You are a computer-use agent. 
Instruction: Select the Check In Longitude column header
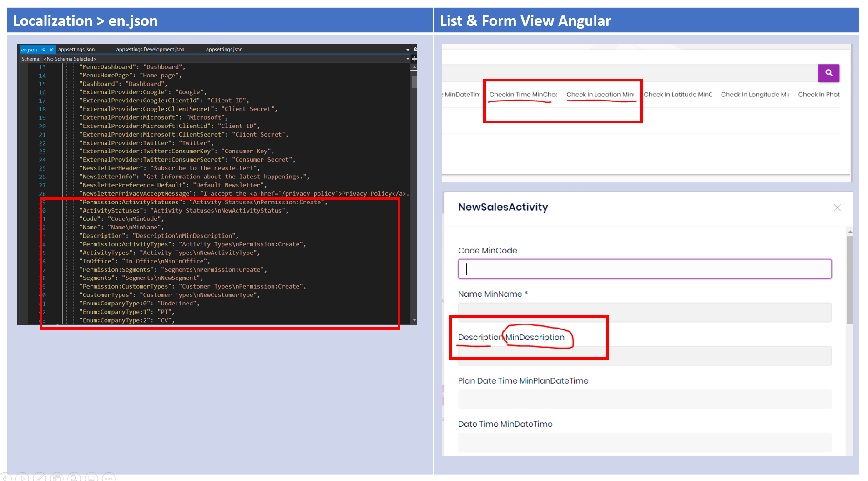click(x=754, y=95)
